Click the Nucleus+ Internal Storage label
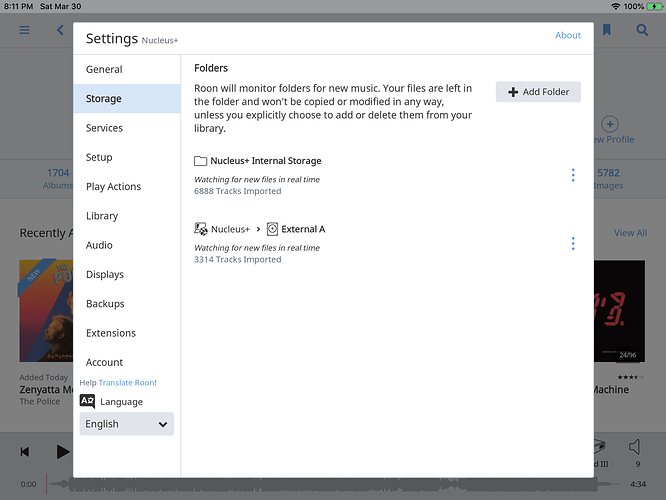666x500 pixels. [266, 161]
